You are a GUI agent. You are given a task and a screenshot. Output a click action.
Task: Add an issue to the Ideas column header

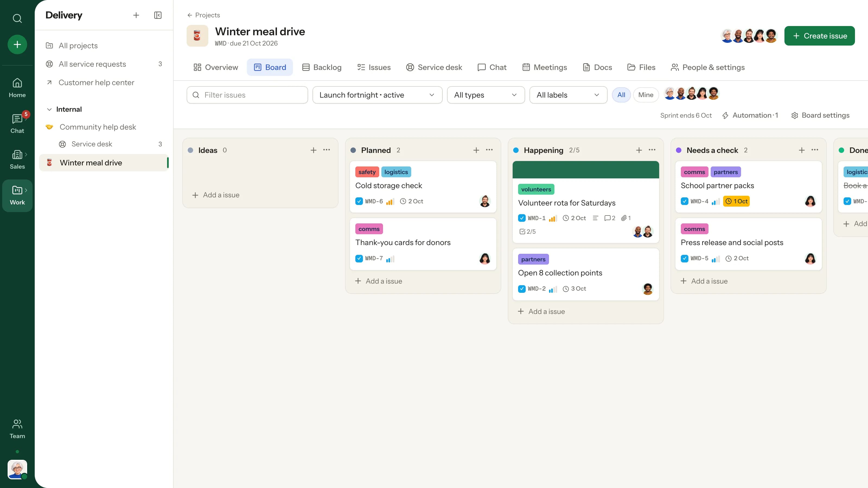click(313, 150)
